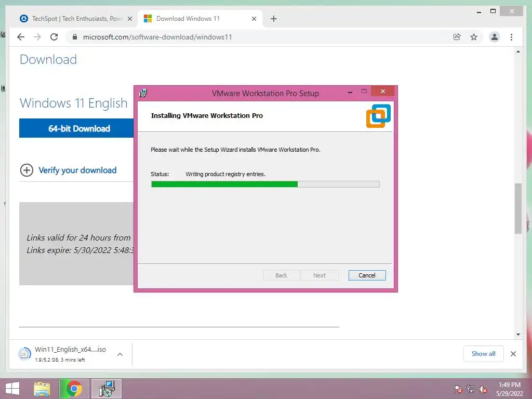Cancel the VMware Workstation Pro installation

point(367,275)
